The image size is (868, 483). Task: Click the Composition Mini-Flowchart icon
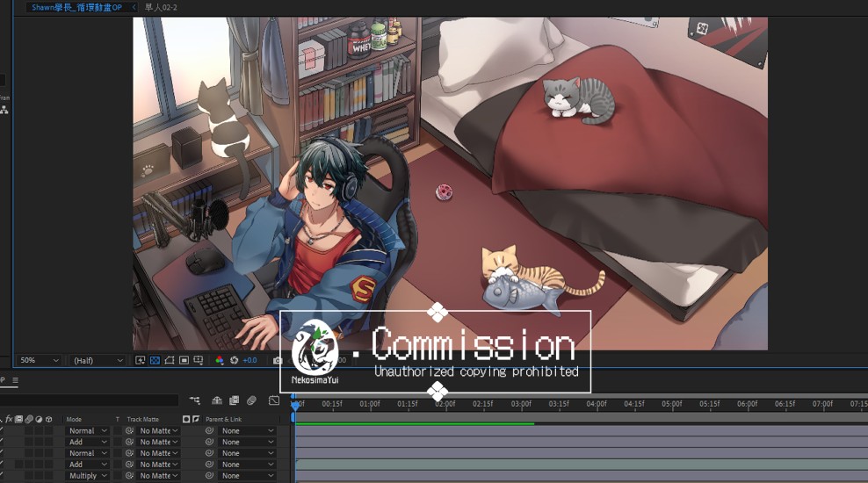(x=194, y=400)
